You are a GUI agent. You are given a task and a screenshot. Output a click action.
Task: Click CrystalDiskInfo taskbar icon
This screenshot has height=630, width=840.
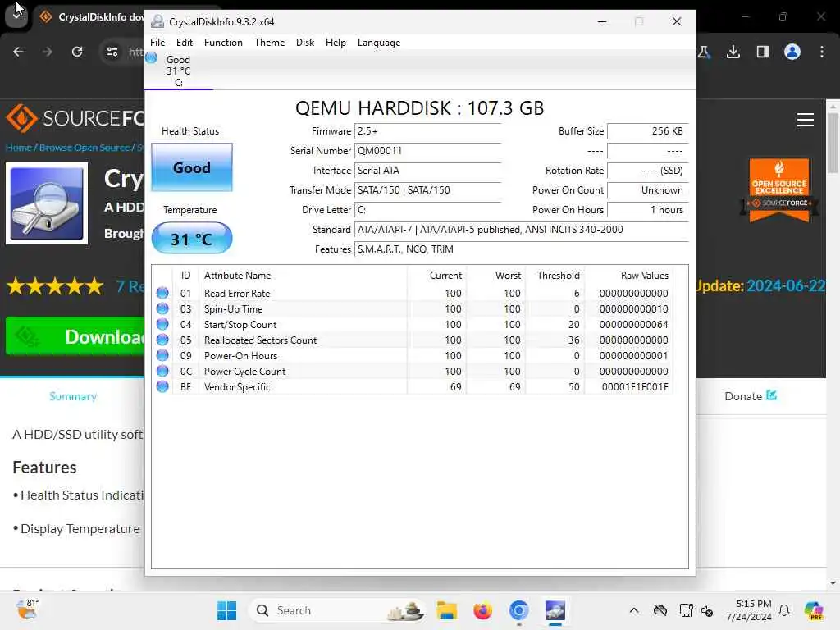pos(555,610)
